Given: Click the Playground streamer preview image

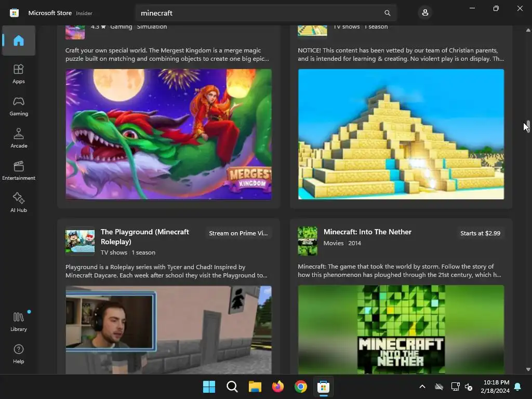Looking at the screenshot, I should (169, 330).
